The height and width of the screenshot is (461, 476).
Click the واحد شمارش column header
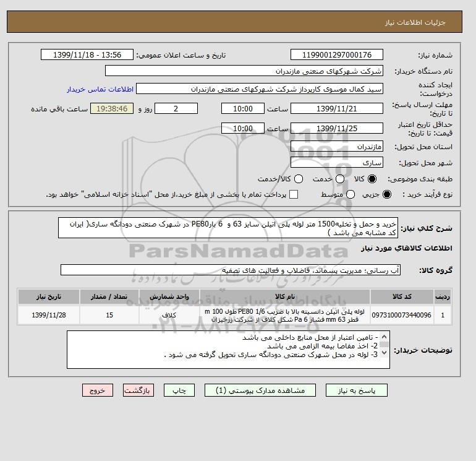169,296
